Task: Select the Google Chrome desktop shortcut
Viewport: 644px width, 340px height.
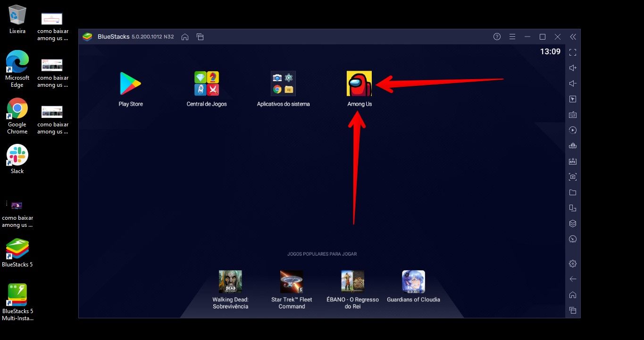Action: tap(17, 116)
